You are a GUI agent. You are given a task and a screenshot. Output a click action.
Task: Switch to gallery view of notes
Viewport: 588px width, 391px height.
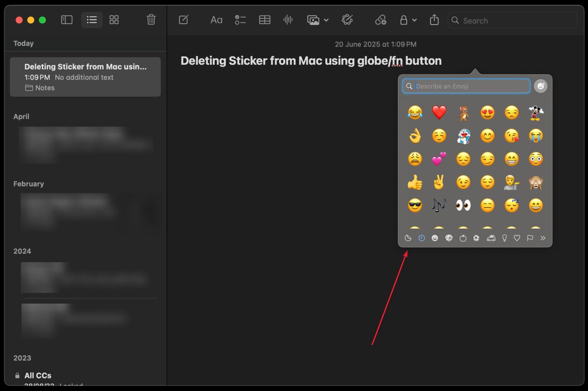114,20
